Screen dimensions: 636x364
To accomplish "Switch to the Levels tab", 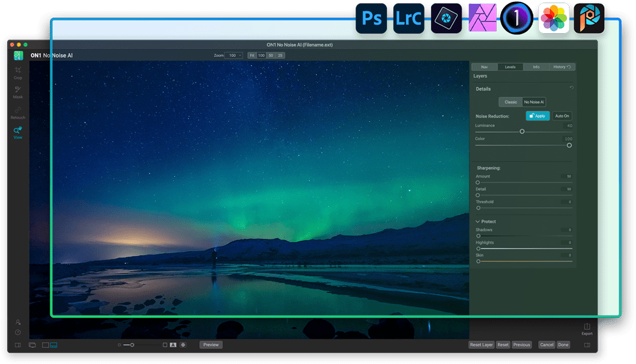I will (510, 67).
